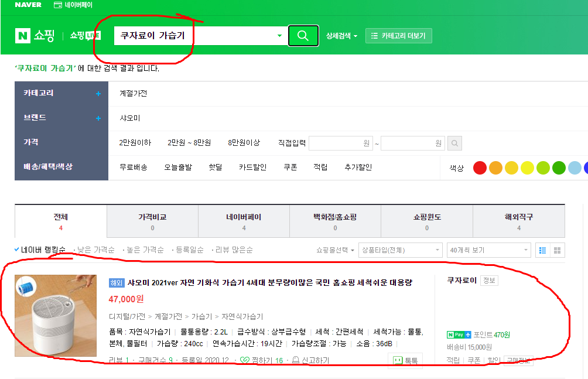Toggle the 핫딜 filter

point(216,167)
